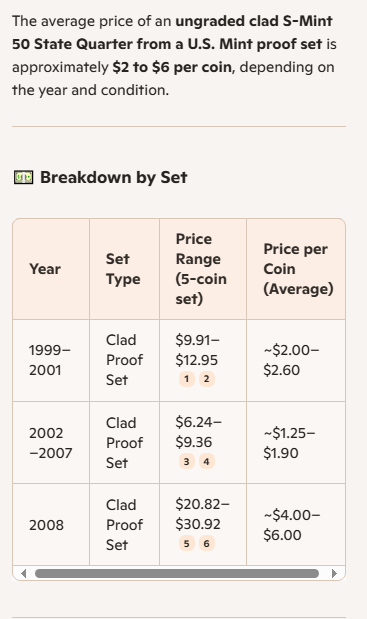Select the 1999–2001 year cell
The height and width of the screenshot is (619, 367).
click(x=51, y=360)
